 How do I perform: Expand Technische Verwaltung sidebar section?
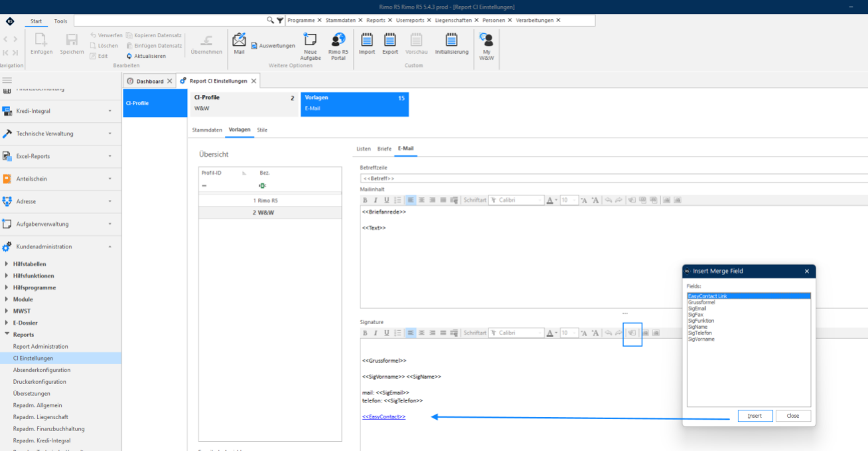(x=60, y=134)
